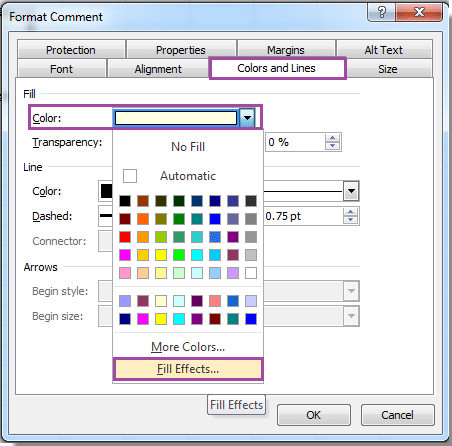Expand the Begin style dropdown arrow
Screen dimensions: 452x446
point(351,291)
